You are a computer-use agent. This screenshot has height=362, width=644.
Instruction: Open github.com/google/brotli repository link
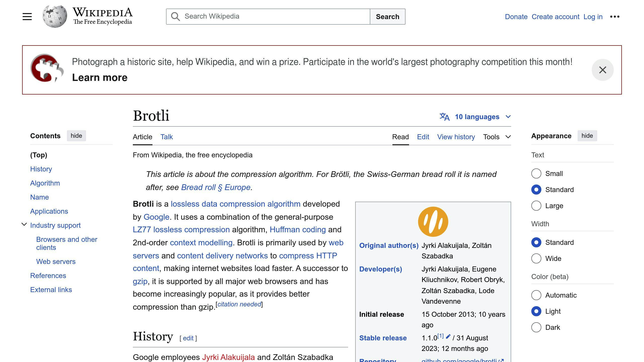coord(462,360)
